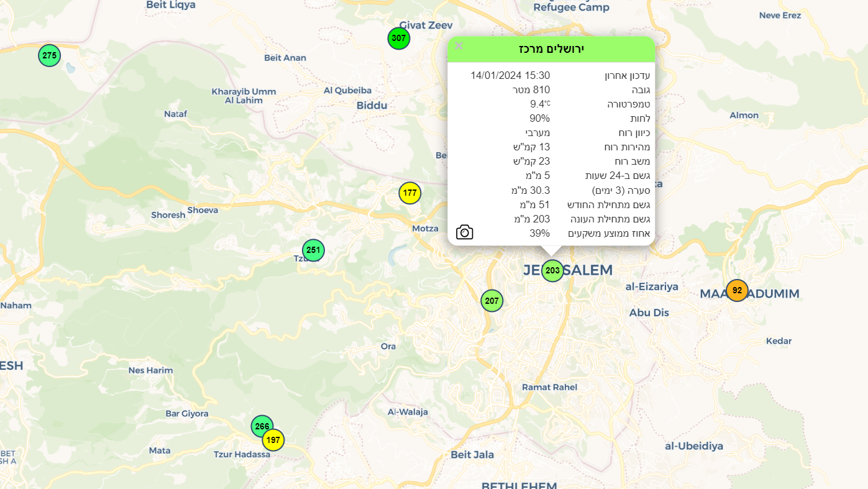Click the 203 מ"מ seasonal rain value
Image resolution: width=868 pixels, height=489 pixels.
pos(531,219)
